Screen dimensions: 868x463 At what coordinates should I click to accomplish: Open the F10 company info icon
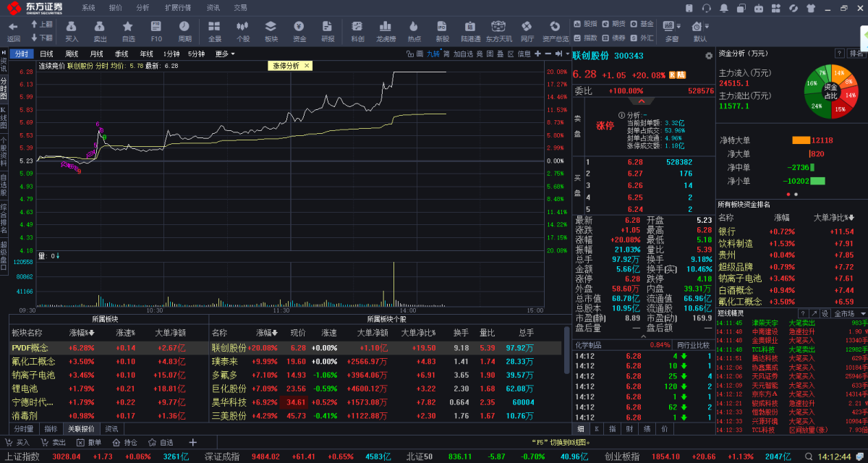click(156, 30)
